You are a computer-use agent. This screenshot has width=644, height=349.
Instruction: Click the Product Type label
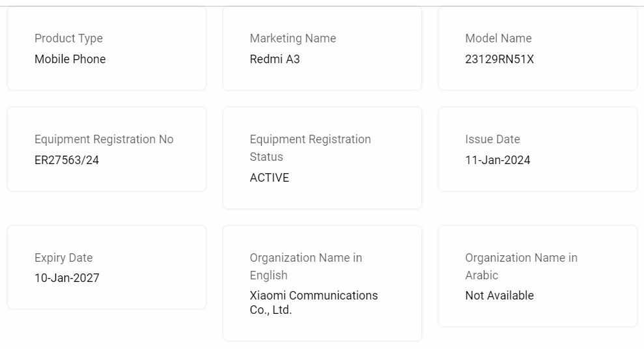tap(68, 38)
